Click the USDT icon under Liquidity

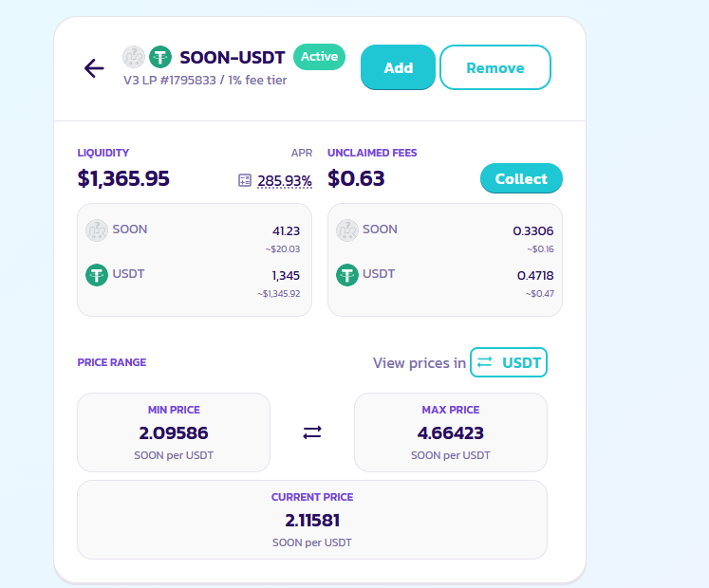[97, 275]
